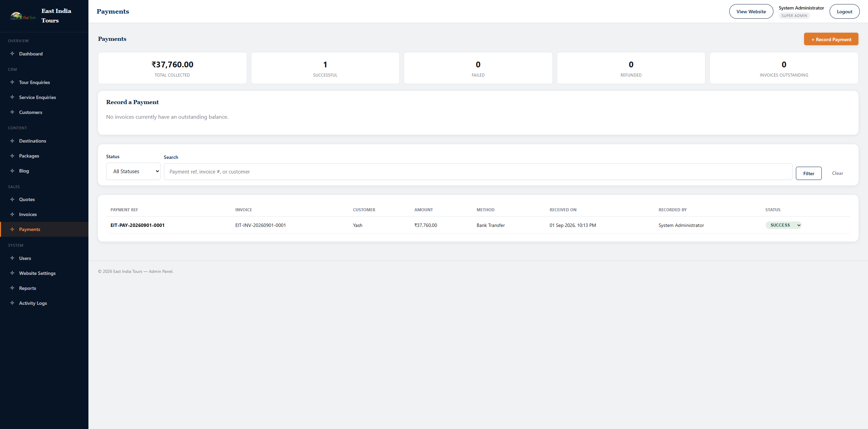Click the Record Payment button
Screen dimensions: 868x429
coord(831,39)
